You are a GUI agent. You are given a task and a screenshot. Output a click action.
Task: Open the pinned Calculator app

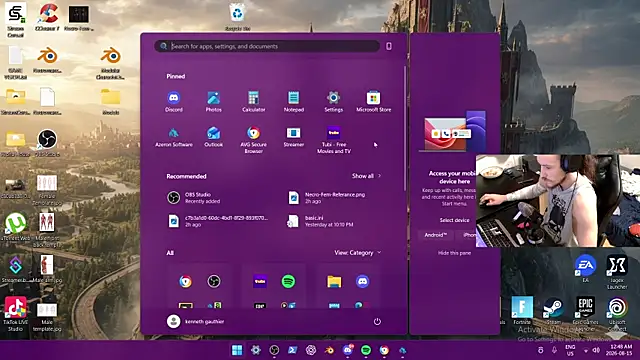point(253,102)
